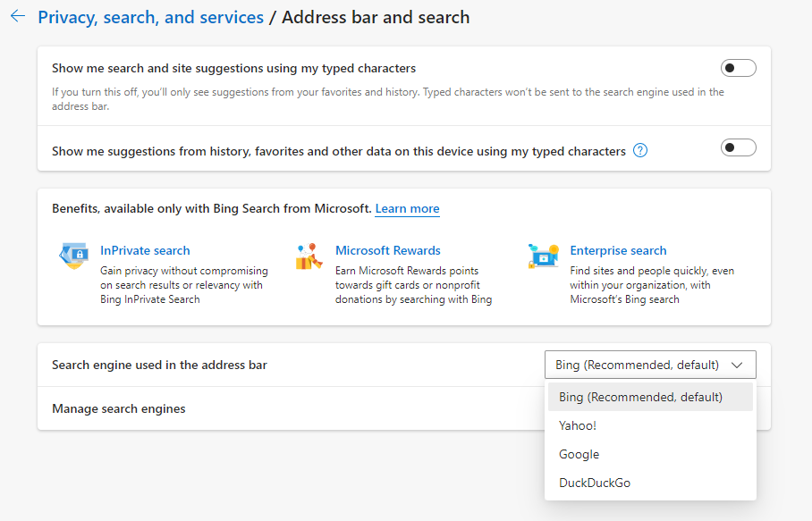Viewport: 812px width, 521px height.
Task: Click 'Address bar and search' page title
Action: point(376,17)
